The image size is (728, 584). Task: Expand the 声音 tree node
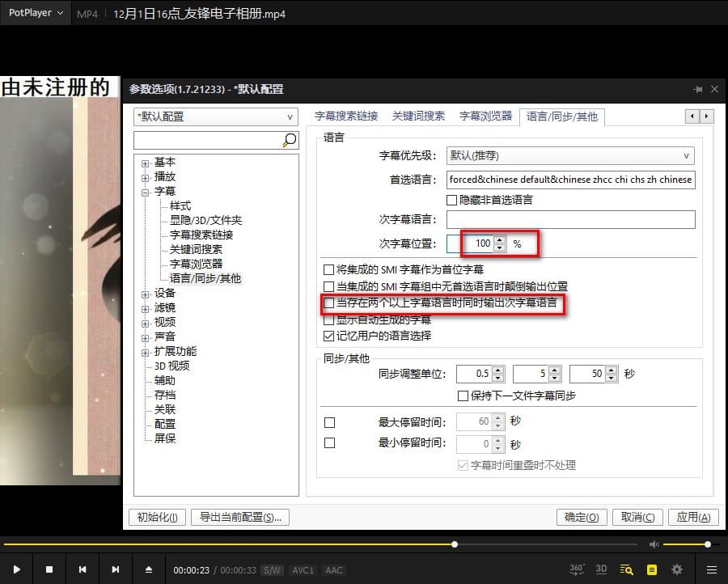146,338
